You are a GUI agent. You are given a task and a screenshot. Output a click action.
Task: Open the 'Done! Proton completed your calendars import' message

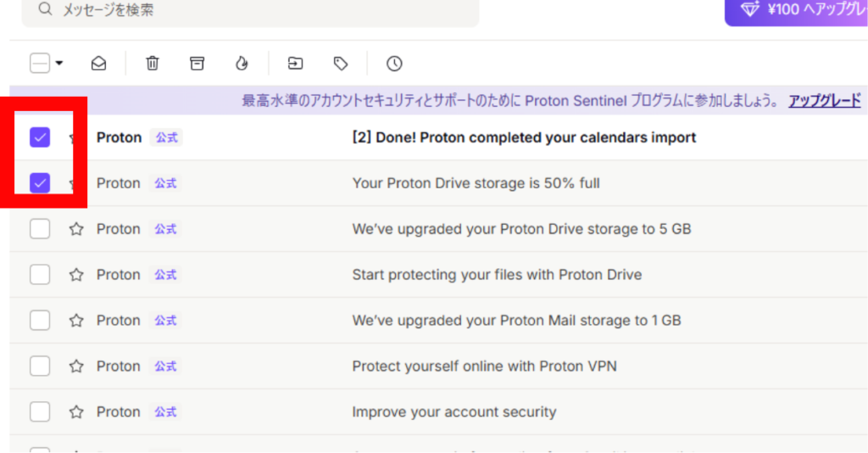tap(438, 137)
